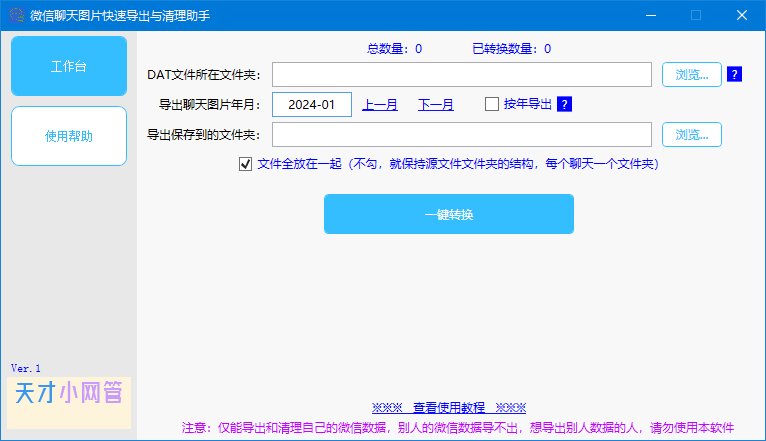Switch to the 使用帮助 help tab
This screenshot has width=766, height=441.
click(69, 136)
